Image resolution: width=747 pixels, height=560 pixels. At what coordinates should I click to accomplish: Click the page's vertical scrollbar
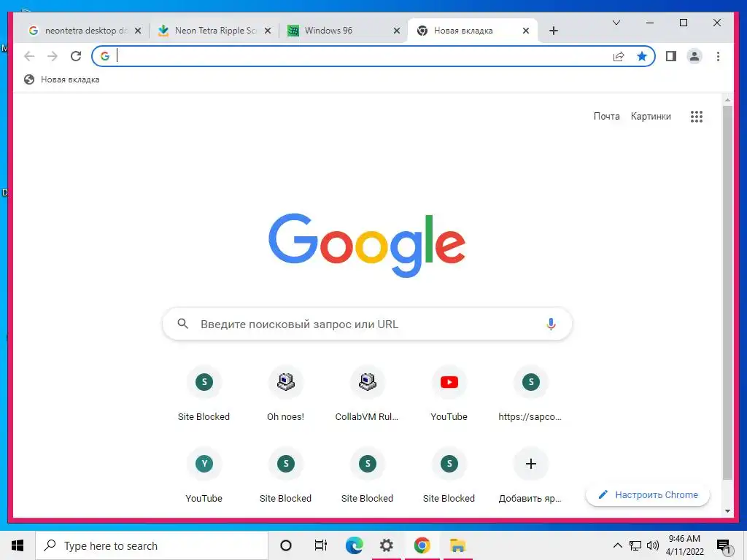click(727, 292)
